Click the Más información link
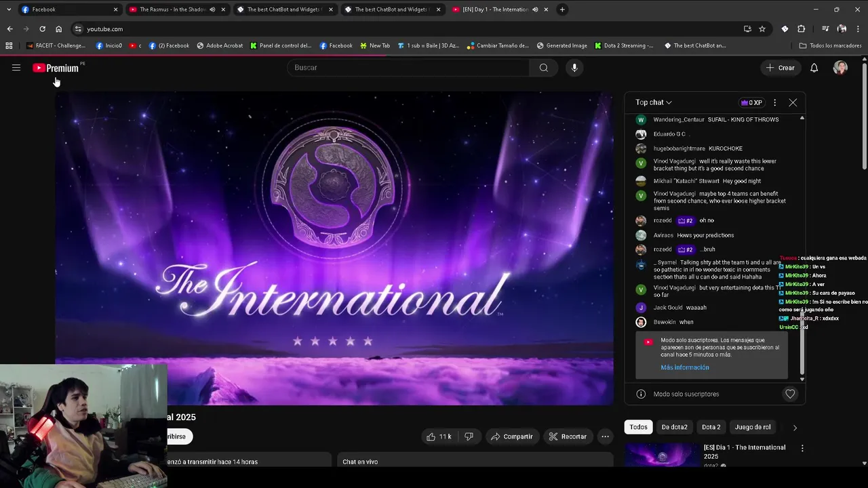The height and width of the screenshot is (488, 868). [x=685, y=367]
